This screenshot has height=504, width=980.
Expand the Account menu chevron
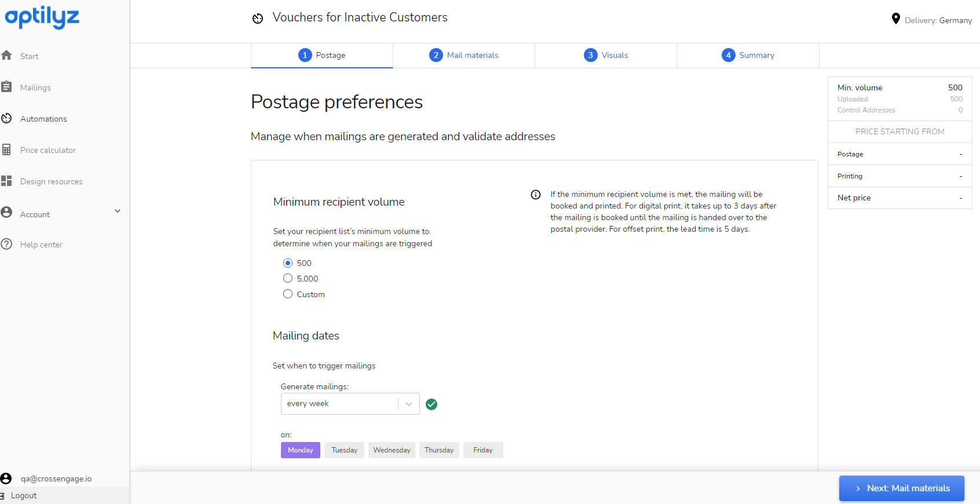point(118,211)
